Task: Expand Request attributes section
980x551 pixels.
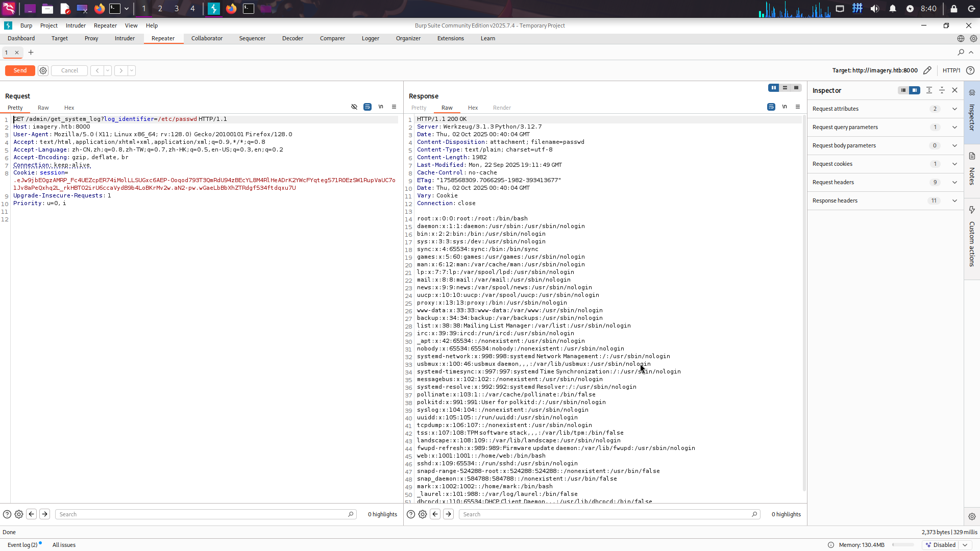Action: (954, 109)
